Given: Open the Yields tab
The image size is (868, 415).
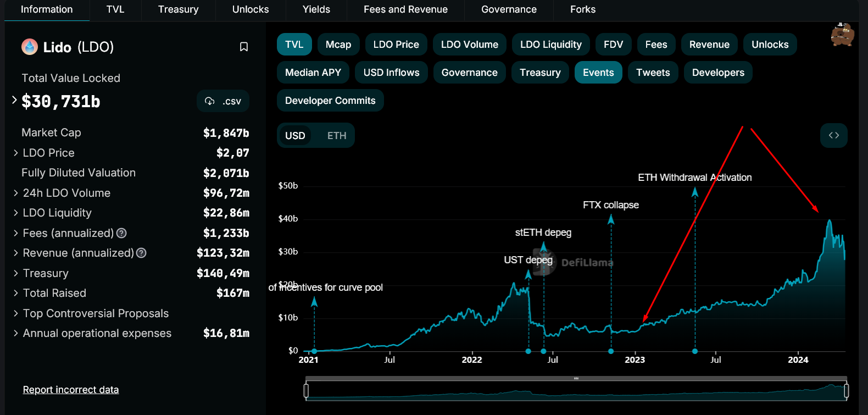Looking at the screenshot, I should [x=316, y=9].
